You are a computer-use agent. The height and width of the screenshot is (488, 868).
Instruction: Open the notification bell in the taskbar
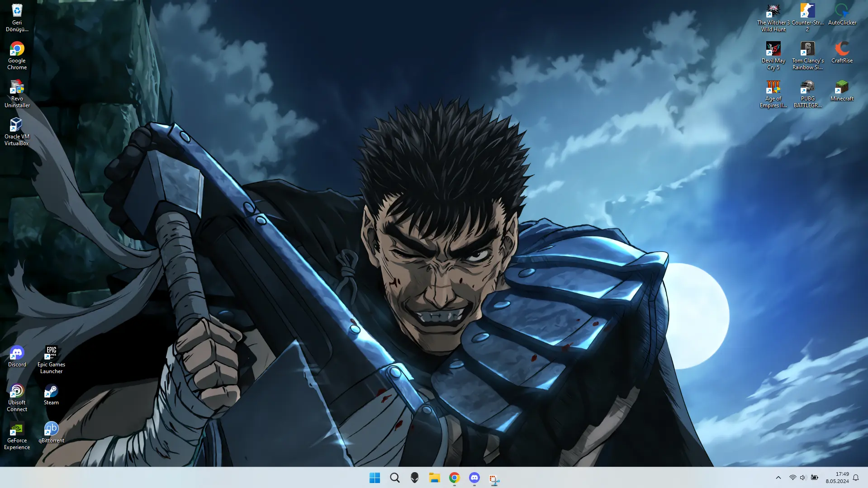pos(856,478)
